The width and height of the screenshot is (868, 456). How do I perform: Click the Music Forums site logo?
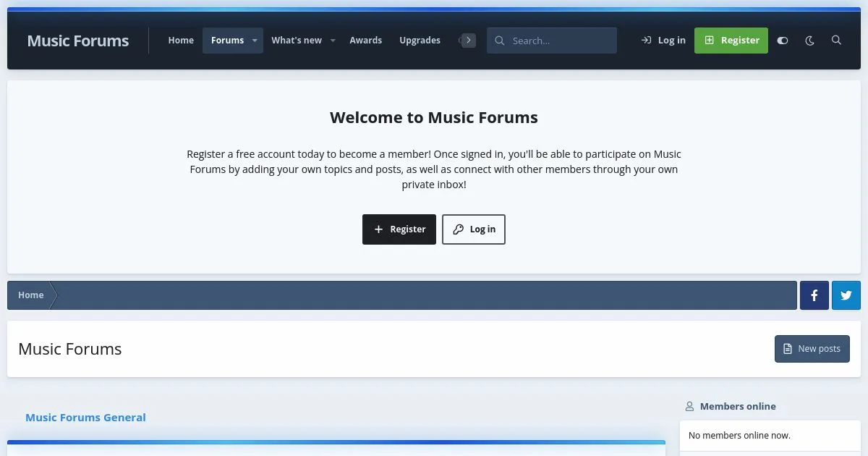tap(78, 41)
